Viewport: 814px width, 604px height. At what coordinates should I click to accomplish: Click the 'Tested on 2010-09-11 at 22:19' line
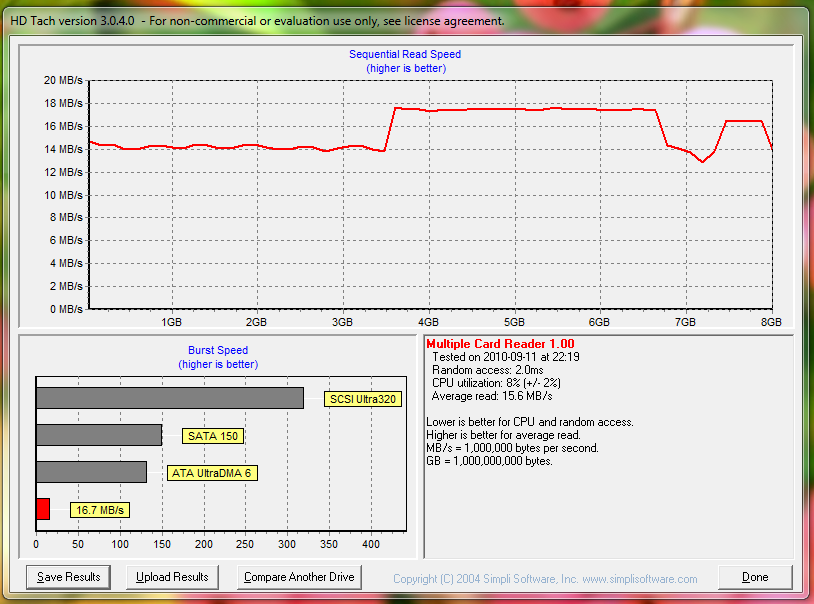506,357
